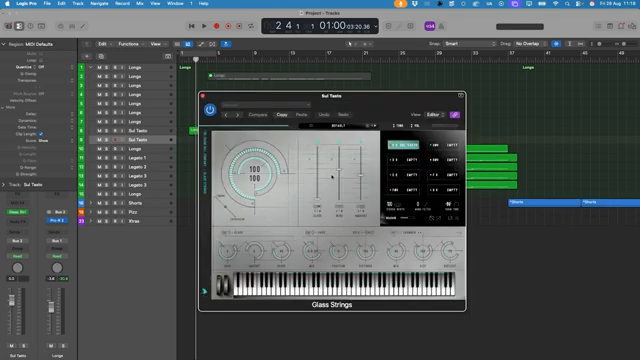Open Snap mode Smart dropdown
This screenshot has height=360, width=640.
coord(469,44)
